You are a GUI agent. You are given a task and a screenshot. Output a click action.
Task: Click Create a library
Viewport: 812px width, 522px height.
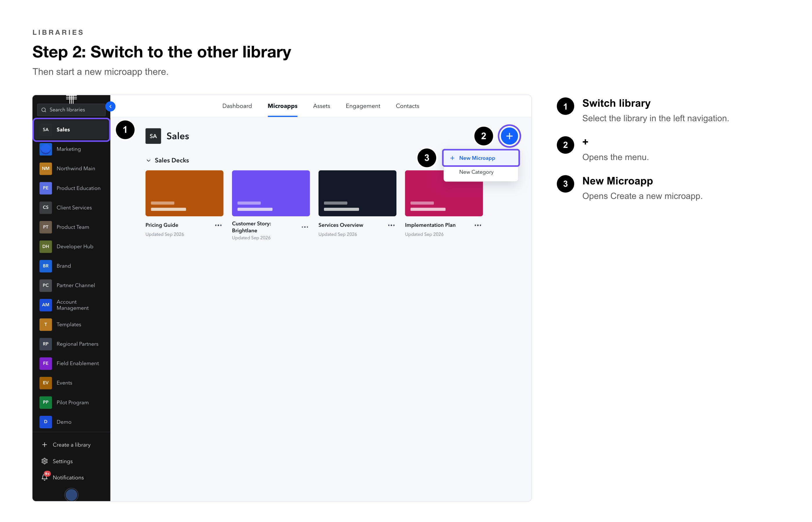click(x=66, y=445)
